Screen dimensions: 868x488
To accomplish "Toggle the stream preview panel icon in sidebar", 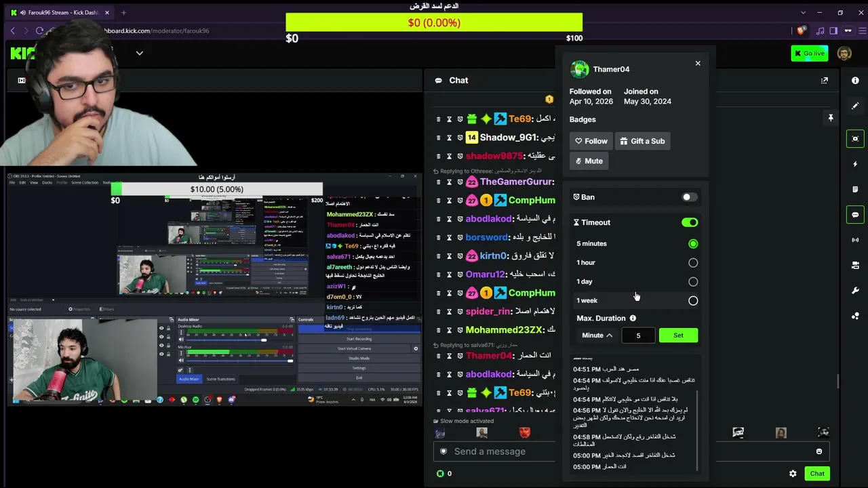I will (855, 139).
